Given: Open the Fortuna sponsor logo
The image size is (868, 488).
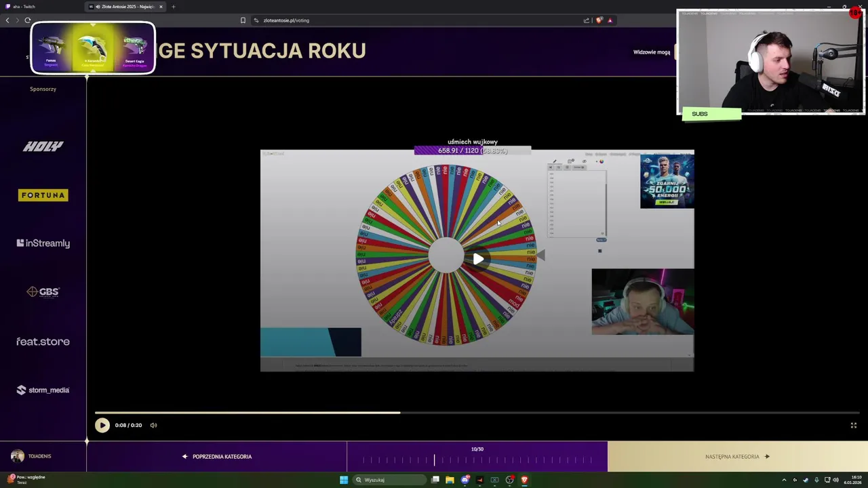Looking at the screenshot, I should [43, 195].
